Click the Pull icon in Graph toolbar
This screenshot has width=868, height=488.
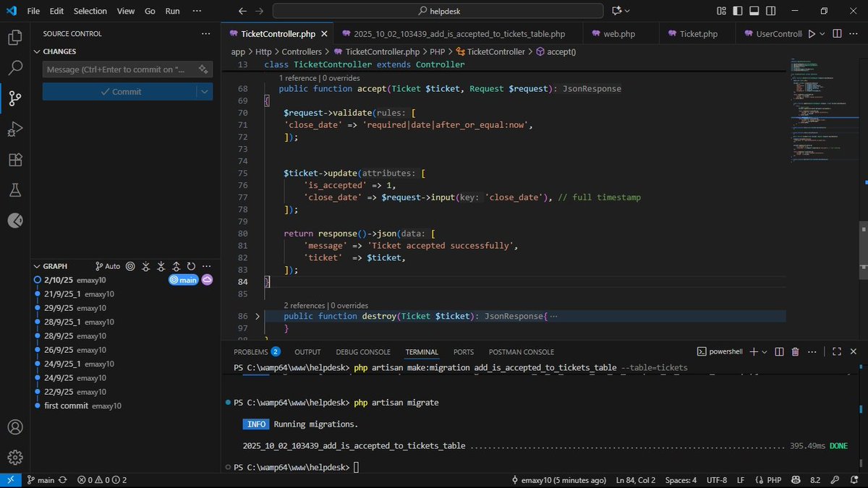(x=161, y=266)
